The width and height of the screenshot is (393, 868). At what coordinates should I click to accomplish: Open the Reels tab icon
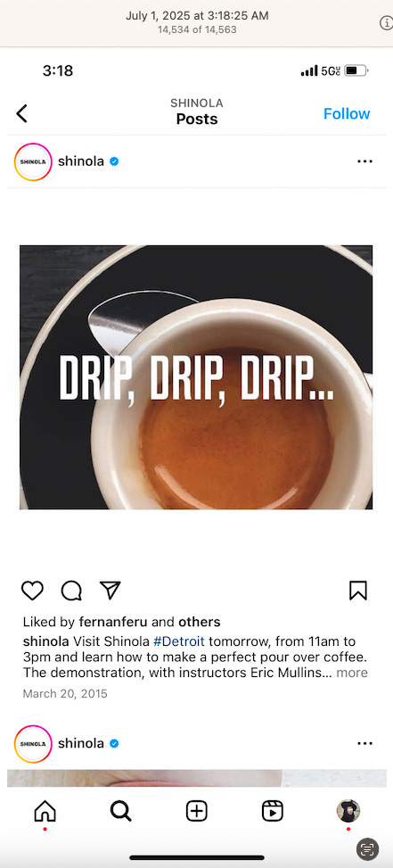tap(272, 812)
